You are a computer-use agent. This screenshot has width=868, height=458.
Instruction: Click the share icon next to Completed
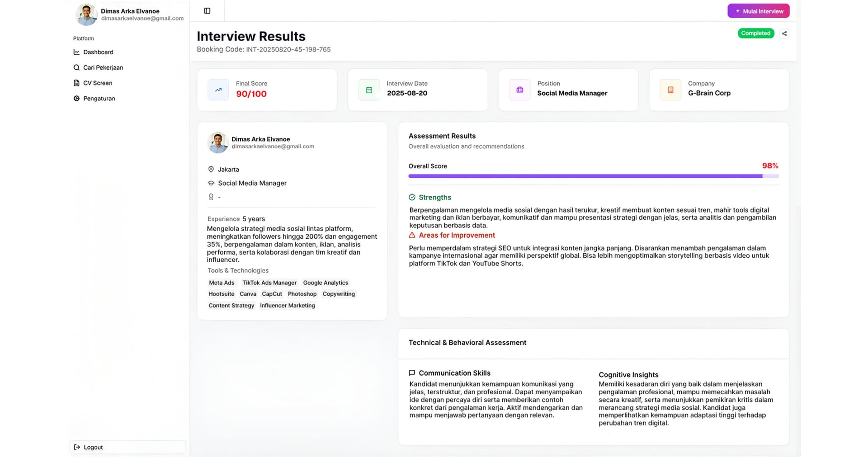pos(784,33)
